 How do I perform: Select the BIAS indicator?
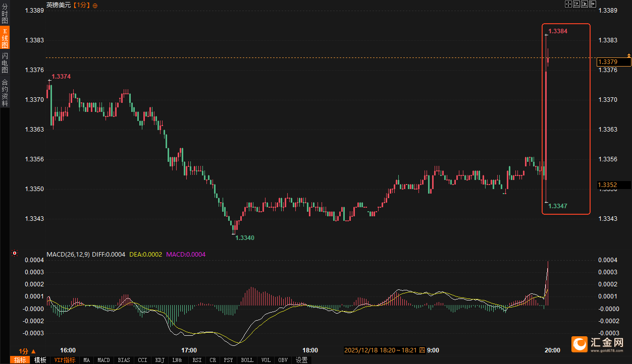tap(124, 360)
